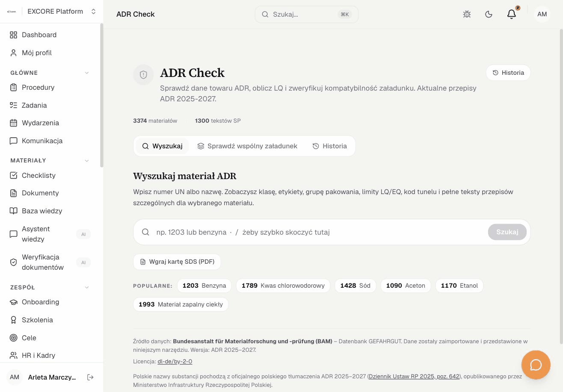
Task: Click the Dokumenty file icon
Action: pos(14,193)
